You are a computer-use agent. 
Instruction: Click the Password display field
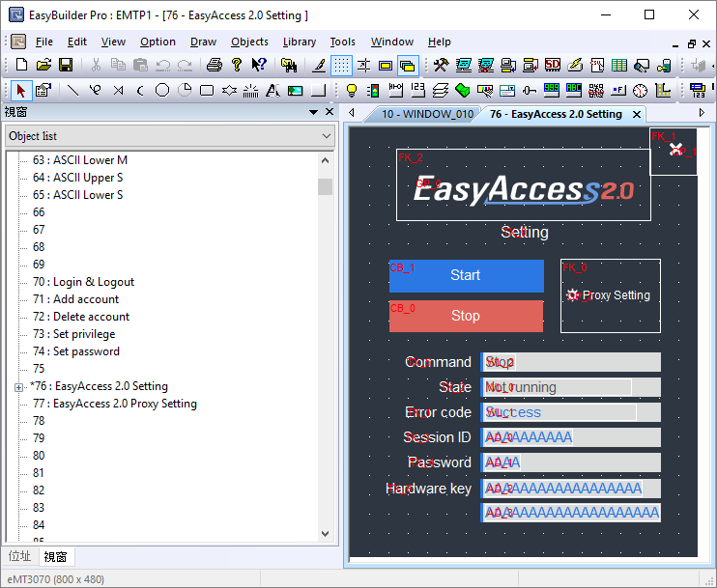click(571, 462)
